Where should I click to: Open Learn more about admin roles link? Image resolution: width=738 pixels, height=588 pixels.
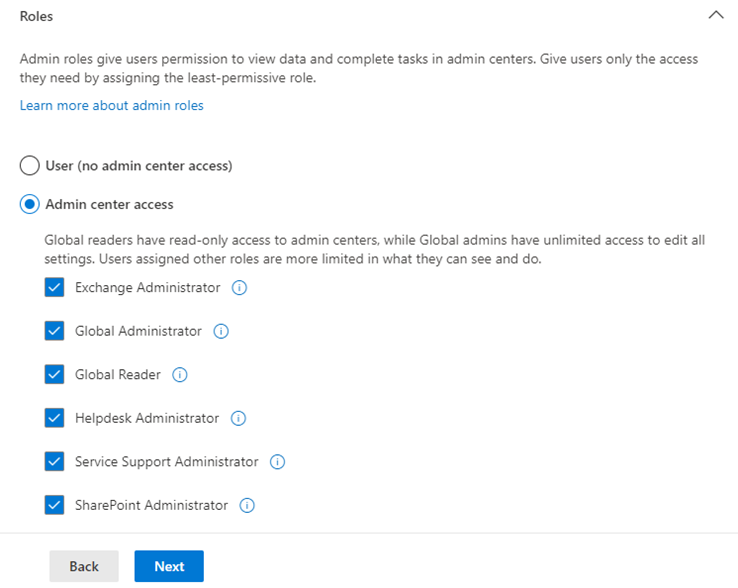[x=112, y=105]
